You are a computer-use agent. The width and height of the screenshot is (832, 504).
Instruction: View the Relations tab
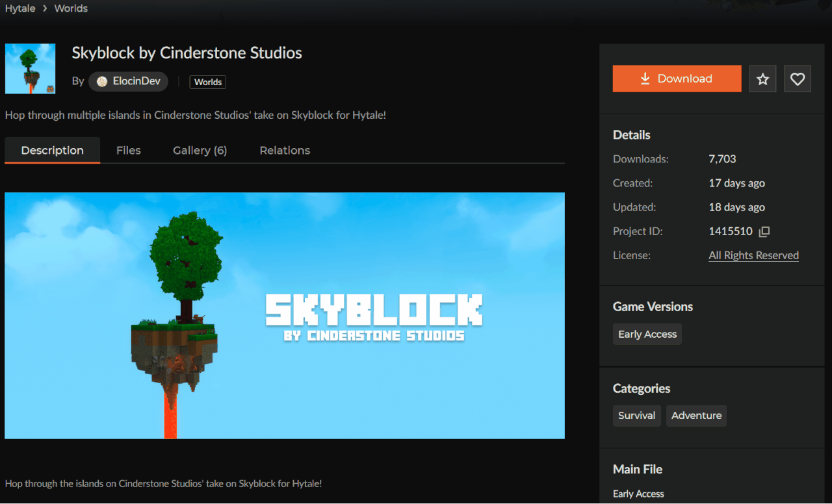[284, 150]
